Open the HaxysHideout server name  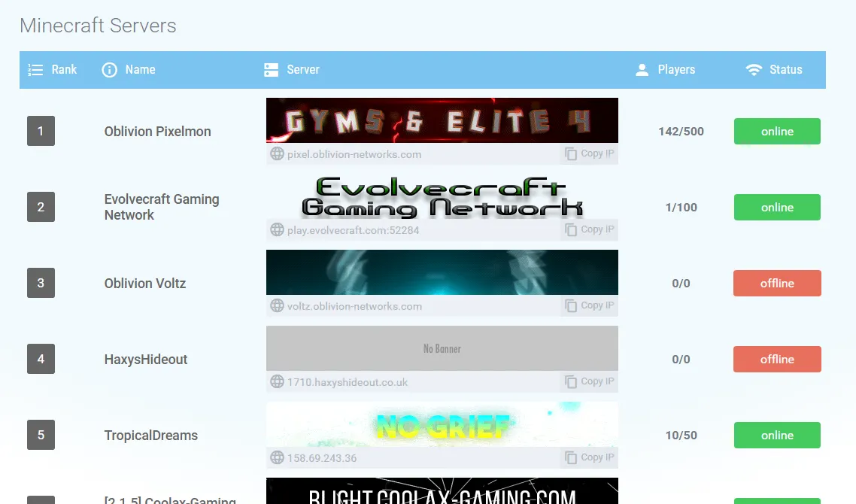point(146,360)
